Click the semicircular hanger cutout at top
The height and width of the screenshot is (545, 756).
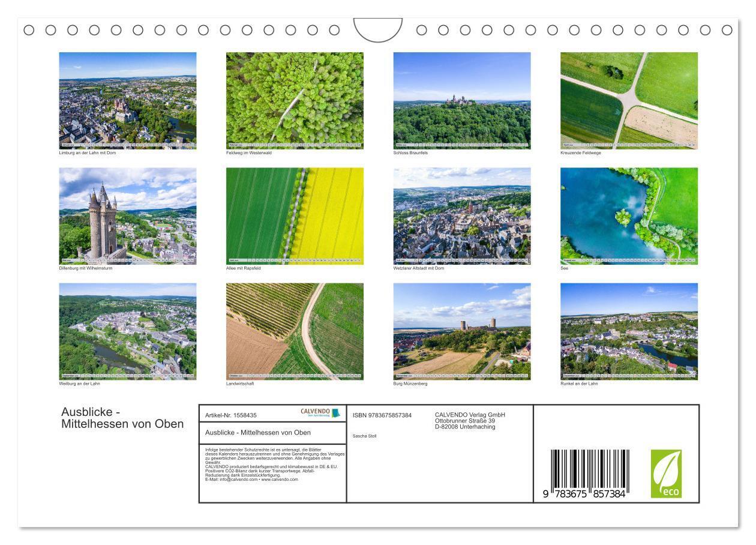point(378,30)
